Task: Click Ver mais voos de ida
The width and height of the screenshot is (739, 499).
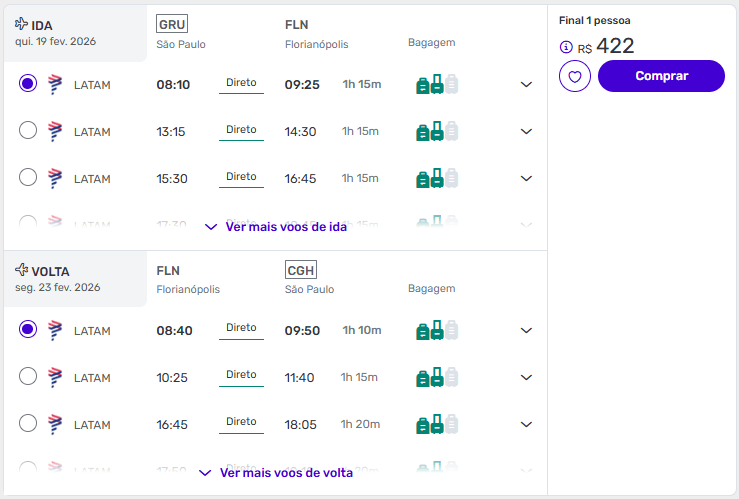Action: click(276, 227)
